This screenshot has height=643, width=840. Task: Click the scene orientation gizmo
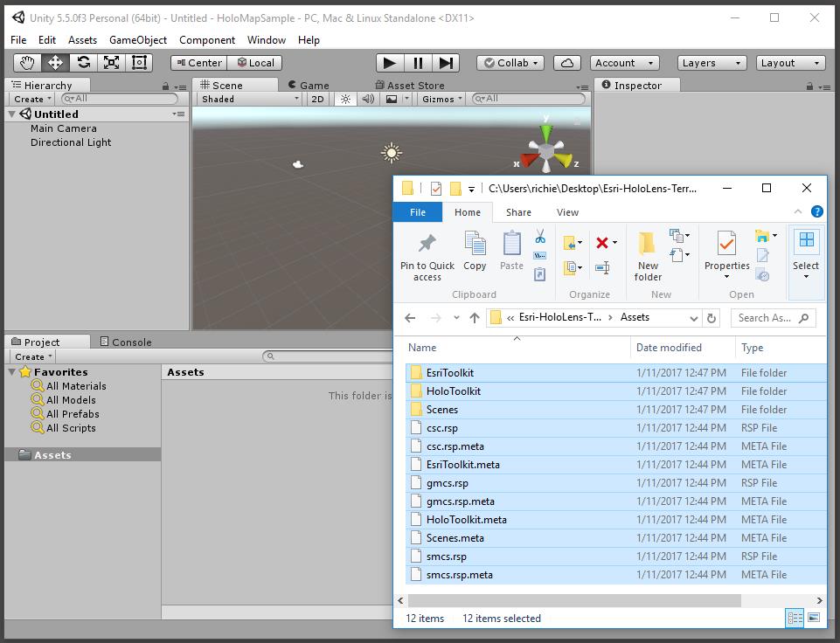click(x=546, y=149)
